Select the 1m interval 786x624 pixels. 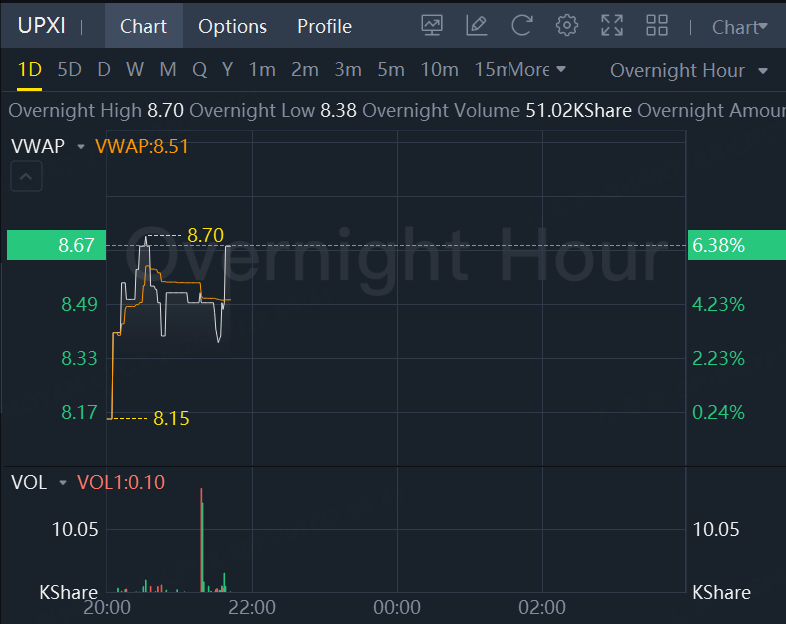(262, 70)
